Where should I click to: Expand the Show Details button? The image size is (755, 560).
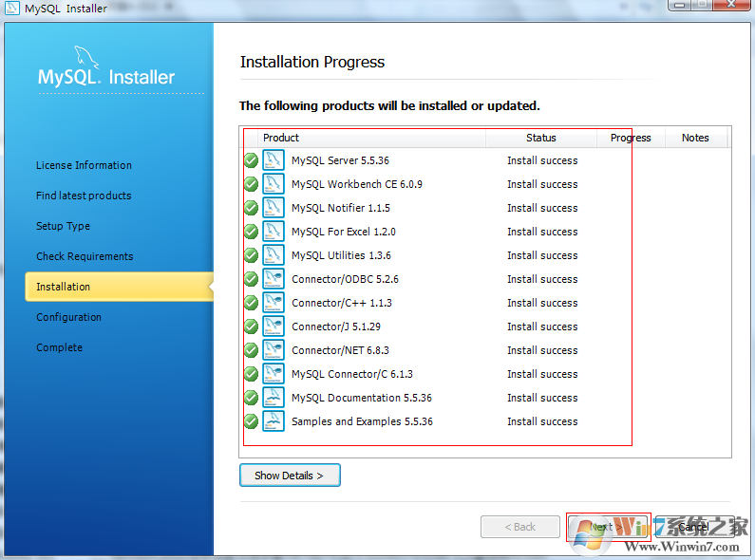pyautogui.click(x=290, y=476)
